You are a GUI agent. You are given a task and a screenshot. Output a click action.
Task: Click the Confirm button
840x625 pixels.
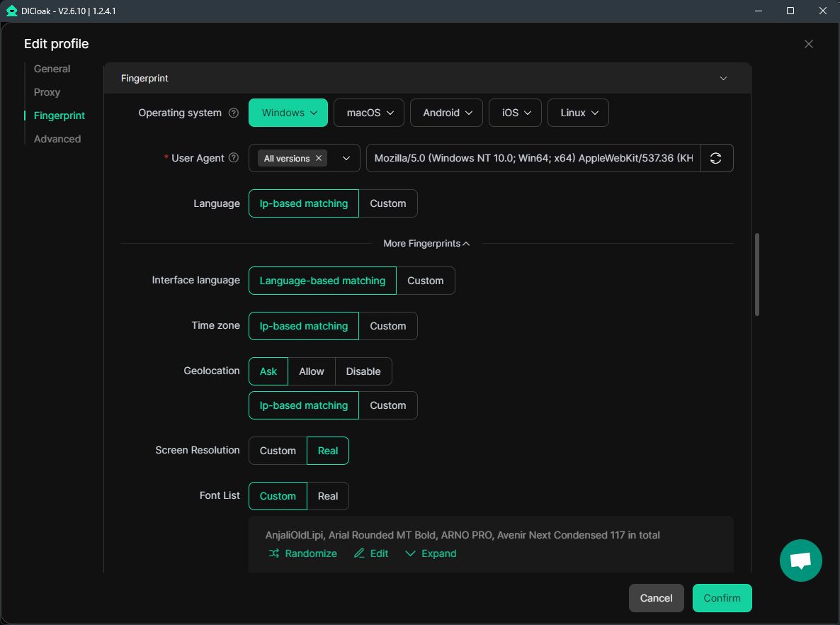coord(722,598)
